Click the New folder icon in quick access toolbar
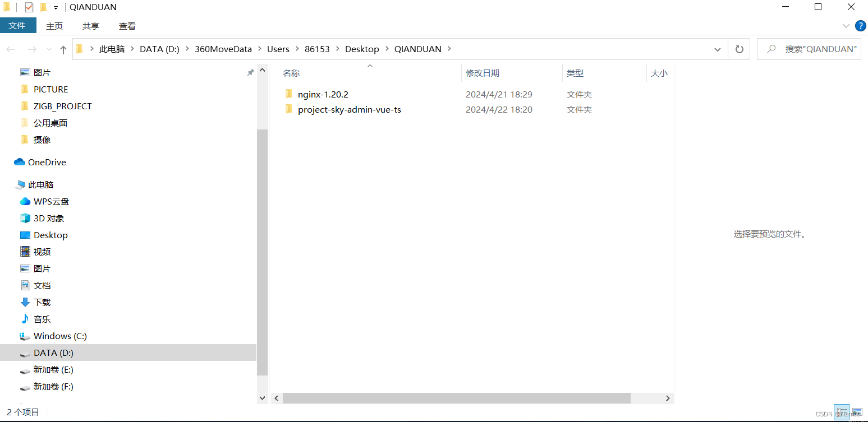The image size is (868, 422). 43,7
